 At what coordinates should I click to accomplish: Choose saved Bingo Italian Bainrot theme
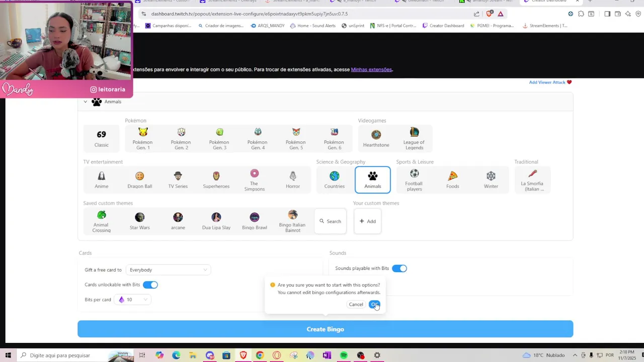tap(292, 221)
